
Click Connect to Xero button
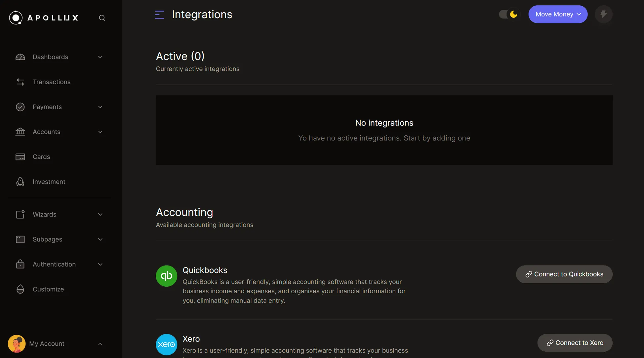[x=575, y=343]
